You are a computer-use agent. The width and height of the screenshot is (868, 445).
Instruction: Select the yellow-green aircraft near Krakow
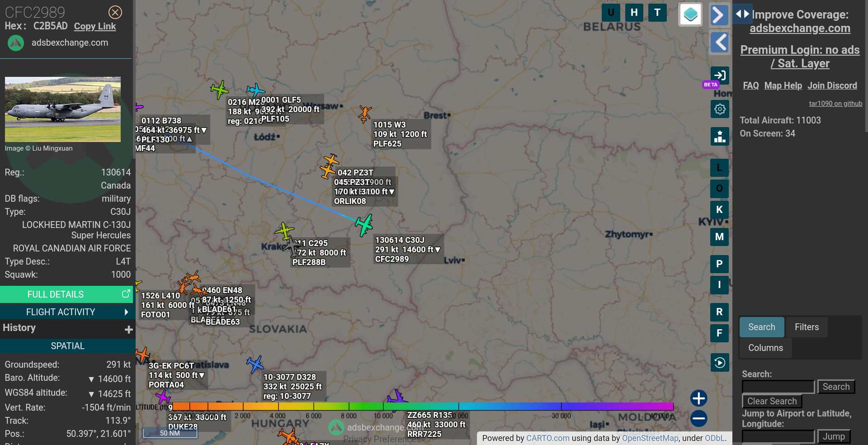(x=284, y=231)
